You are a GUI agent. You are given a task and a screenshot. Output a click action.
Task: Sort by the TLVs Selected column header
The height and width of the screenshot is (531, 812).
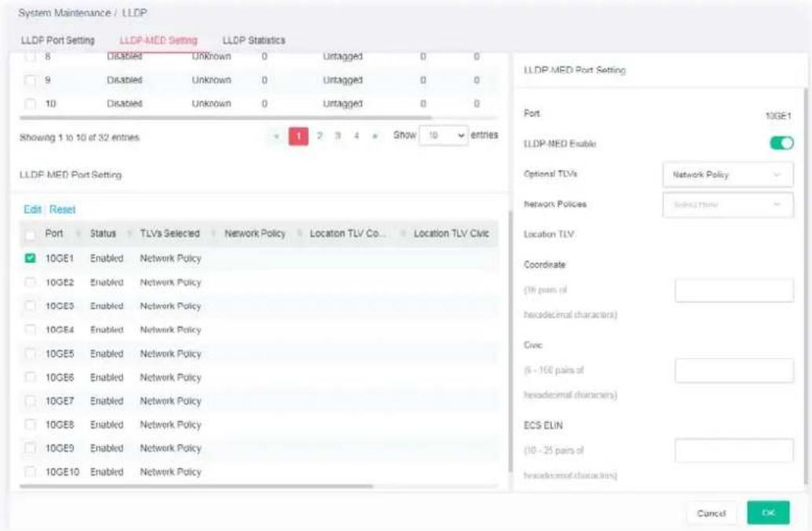pyautogui.click(x=170, y=233)
